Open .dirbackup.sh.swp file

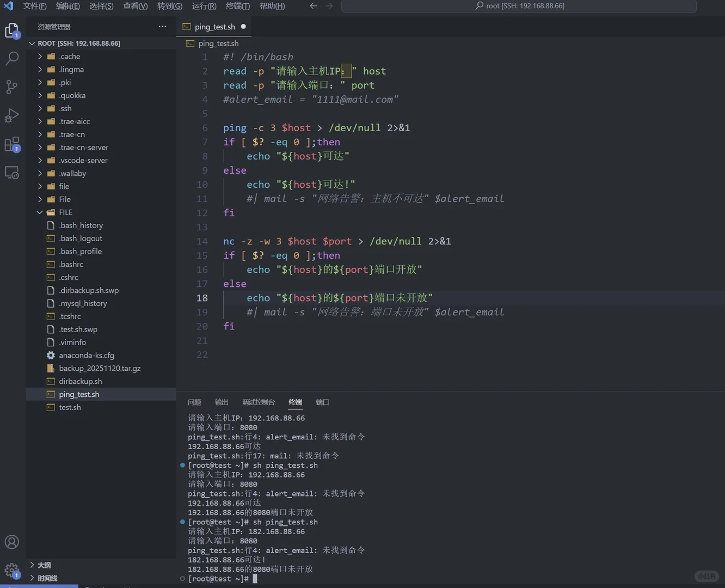coord(101,291)
